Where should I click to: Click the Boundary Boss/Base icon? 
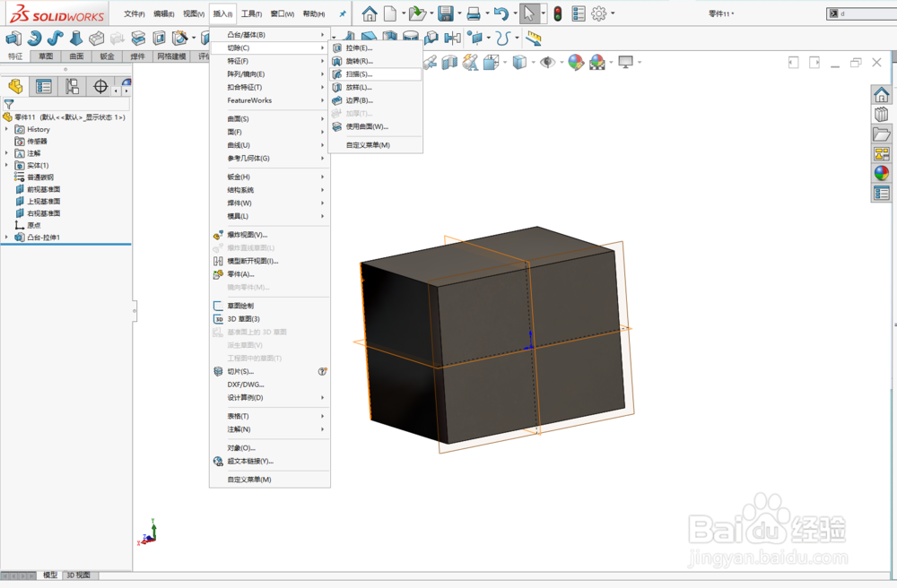pos(96,39)
